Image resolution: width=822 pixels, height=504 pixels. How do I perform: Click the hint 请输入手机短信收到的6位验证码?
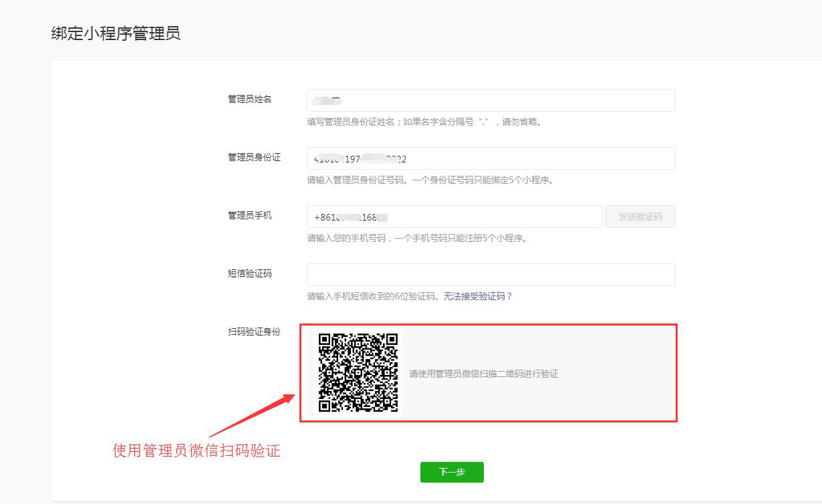coord(374,296)
